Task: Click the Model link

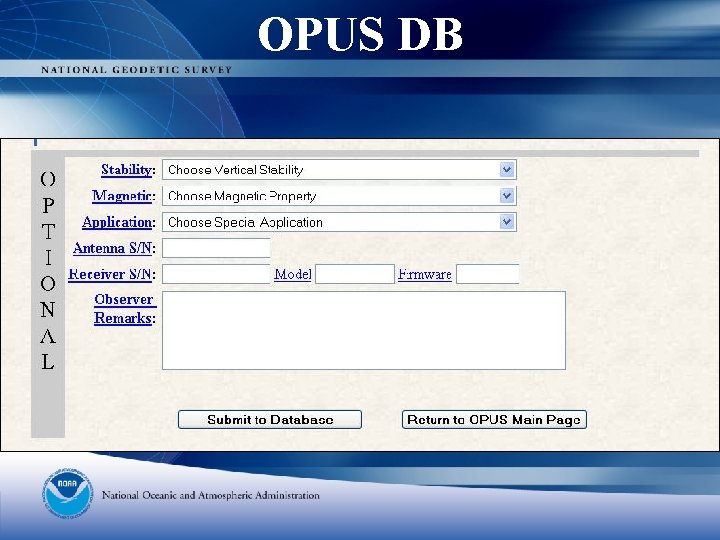Action: pos(292,275)
